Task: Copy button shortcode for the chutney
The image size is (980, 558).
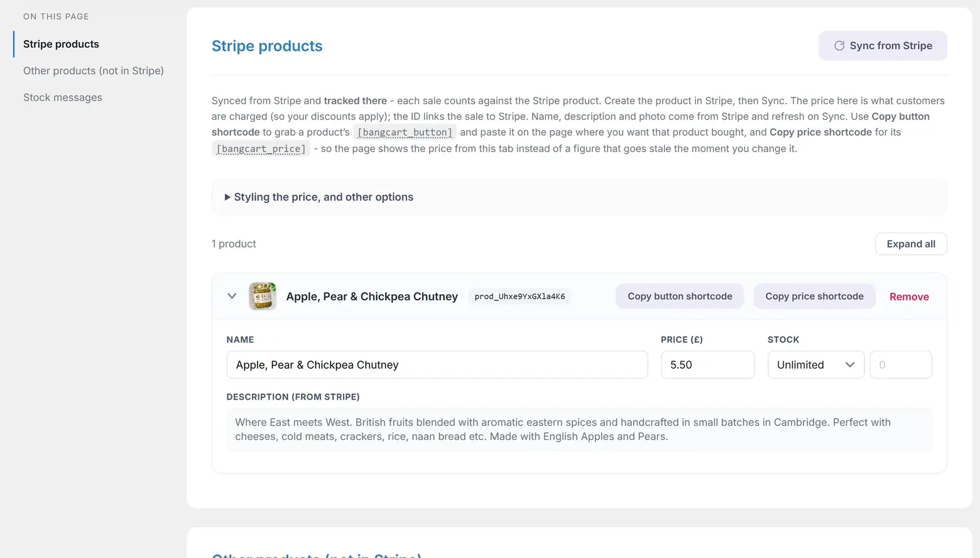Action: click(680, 297)
